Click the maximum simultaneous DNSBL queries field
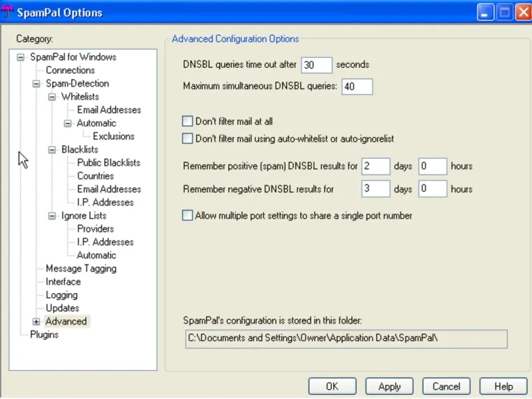The image size is (532, 399). coord(357,86)
